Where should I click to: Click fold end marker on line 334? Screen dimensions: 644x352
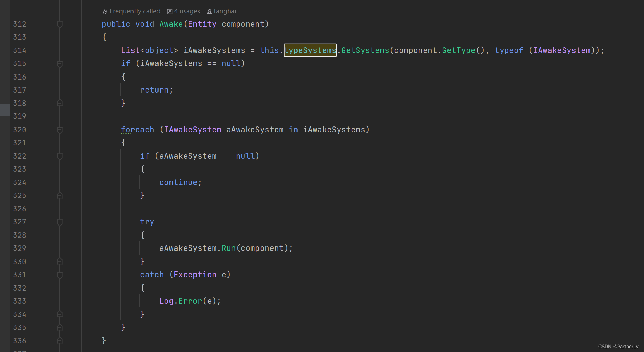60,314
